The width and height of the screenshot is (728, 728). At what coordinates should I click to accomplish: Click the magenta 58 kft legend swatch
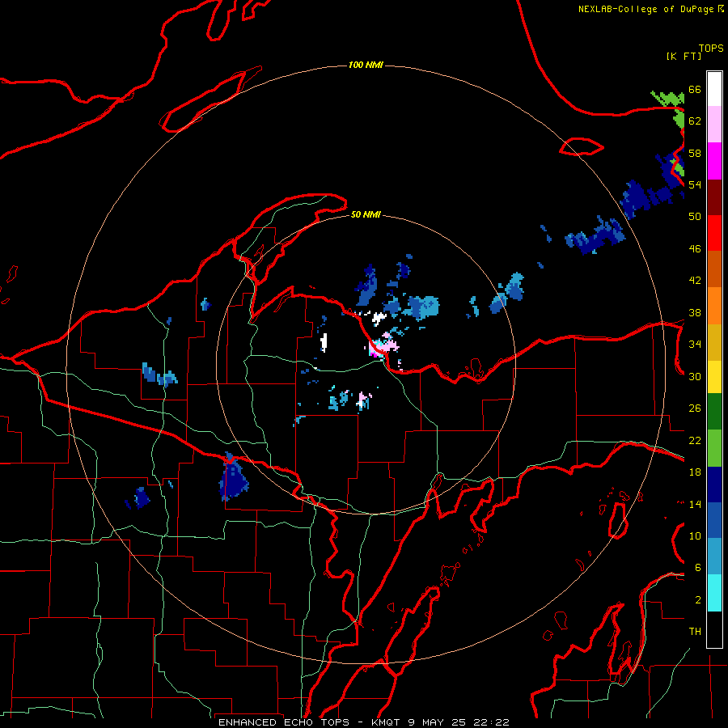tap(714, 161)
